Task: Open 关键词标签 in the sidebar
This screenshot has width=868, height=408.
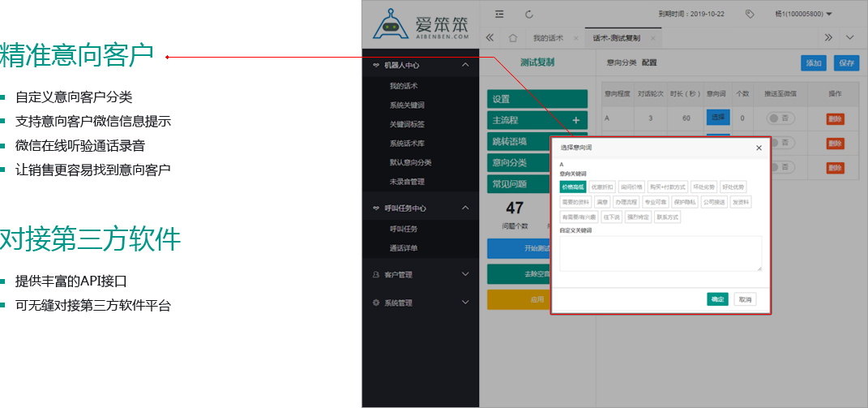Action: [x=407, y=124]
